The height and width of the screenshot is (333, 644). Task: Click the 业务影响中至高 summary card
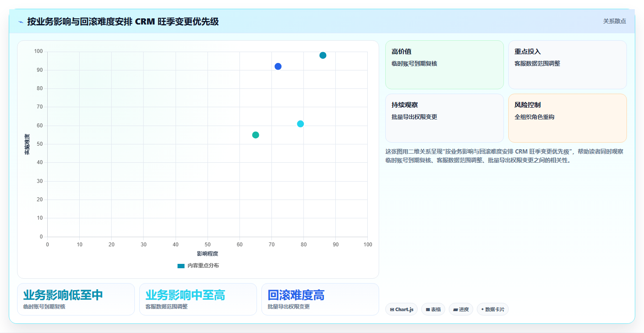(x=198, y=299)
